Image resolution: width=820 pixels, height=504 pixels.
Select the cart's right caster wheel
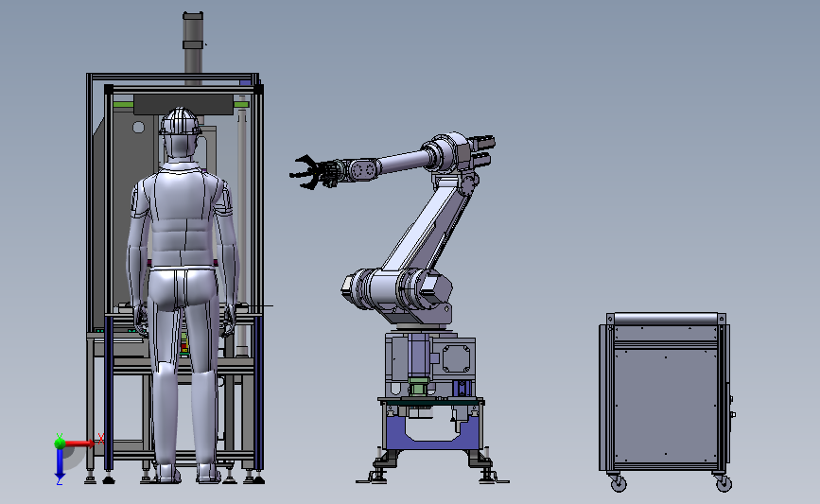click(724, 483)
